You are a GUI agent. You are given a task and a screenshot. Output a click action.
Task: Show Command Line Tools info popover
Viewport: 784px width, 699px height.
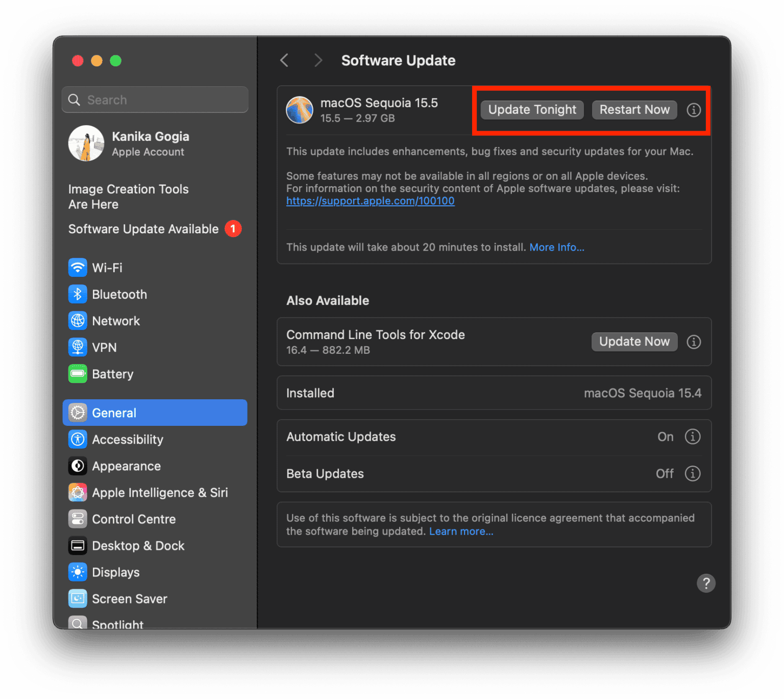pyautogui.click(x=694, y=342)
